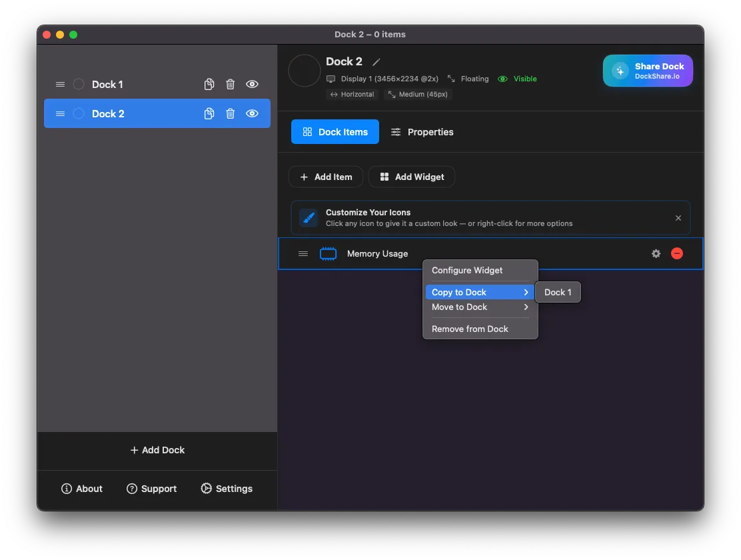The image size is (741, 560).
Task: Click the Memory Usage widget chip icon
Action: coord(328,254)
